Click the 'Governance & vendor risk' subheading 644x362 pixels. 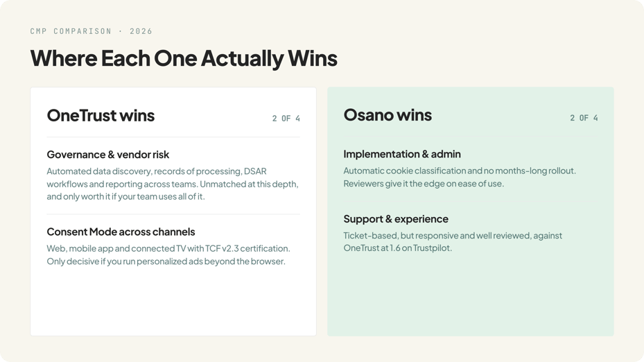[108, 155]
